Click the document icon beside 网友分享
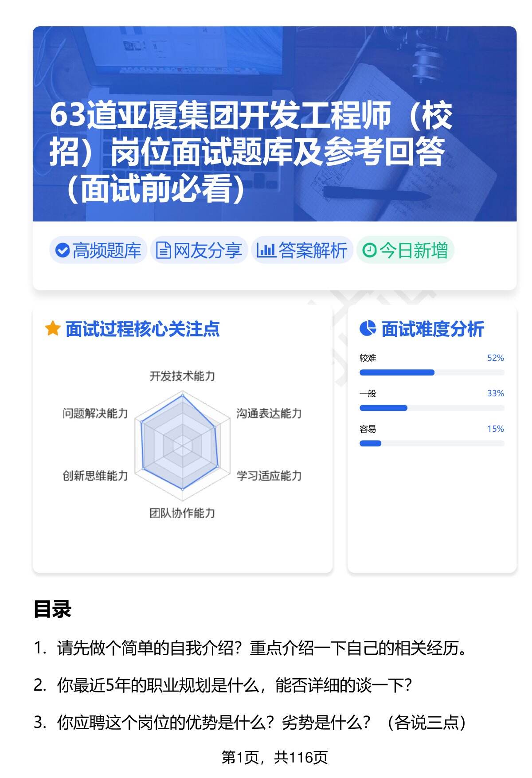532x778 pixels. [x=163, y=250]
